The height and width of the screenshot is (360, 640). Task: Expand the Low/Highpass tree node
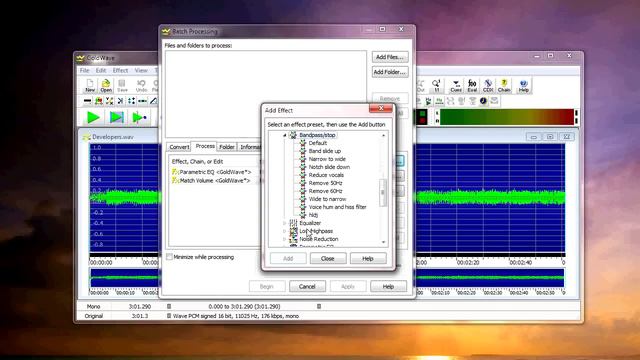284,231
